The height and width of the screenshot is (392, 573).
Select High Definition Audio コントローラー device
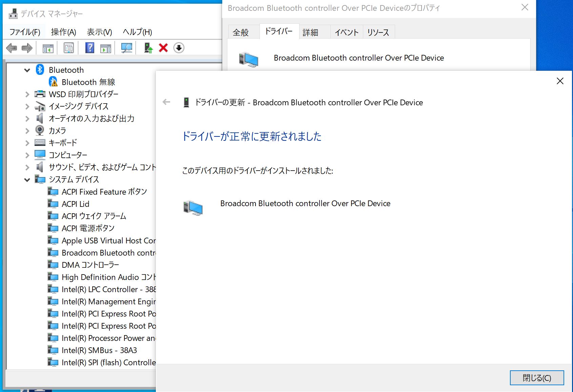tap(108, 277)
